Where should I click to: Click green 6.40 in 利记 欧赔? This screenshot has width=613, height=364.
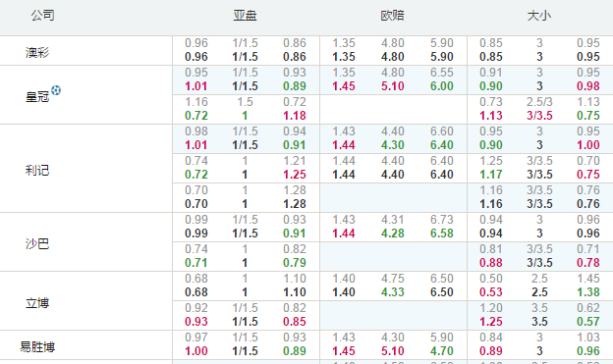[x=442, y=145]
